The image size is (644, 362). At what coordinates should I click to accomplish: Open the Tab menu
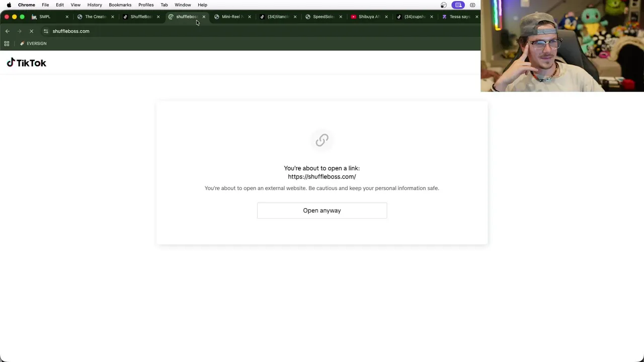click(164, 5)
